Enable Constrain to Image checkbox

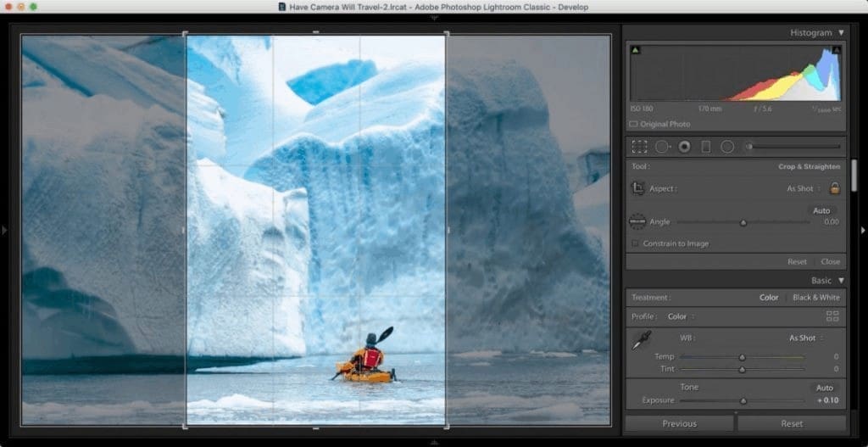point(635,243)
